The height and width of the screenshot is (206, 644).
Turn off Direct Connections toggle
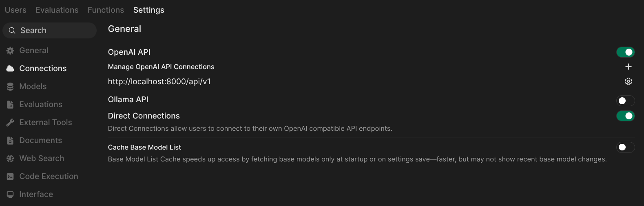(x=625, y=116)
